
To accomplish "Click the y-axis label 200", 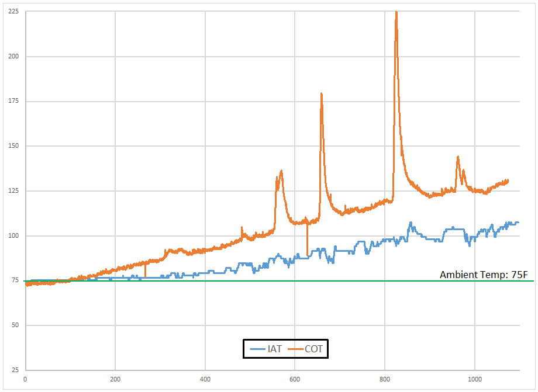I will [x=13, y=56].
